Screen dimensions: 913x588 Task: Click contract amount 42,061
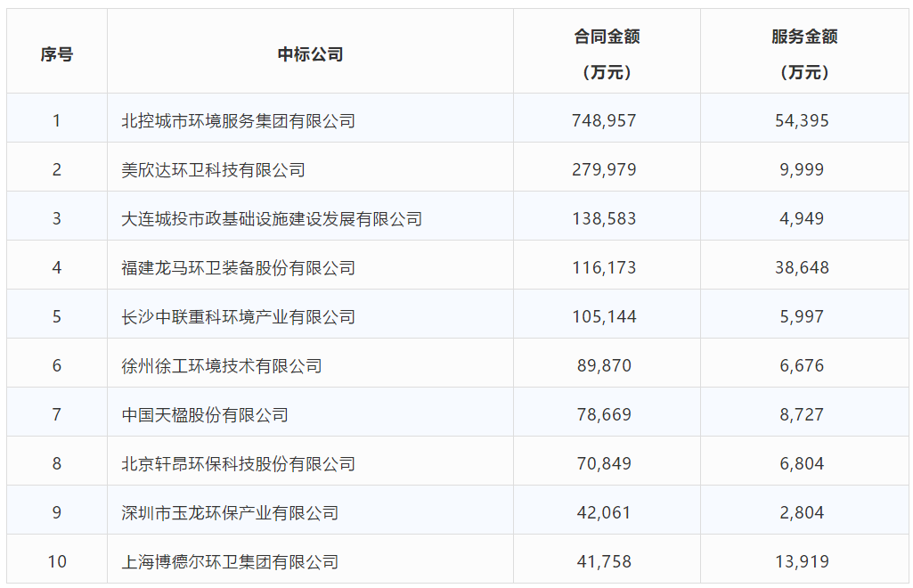tap(605, 512)
